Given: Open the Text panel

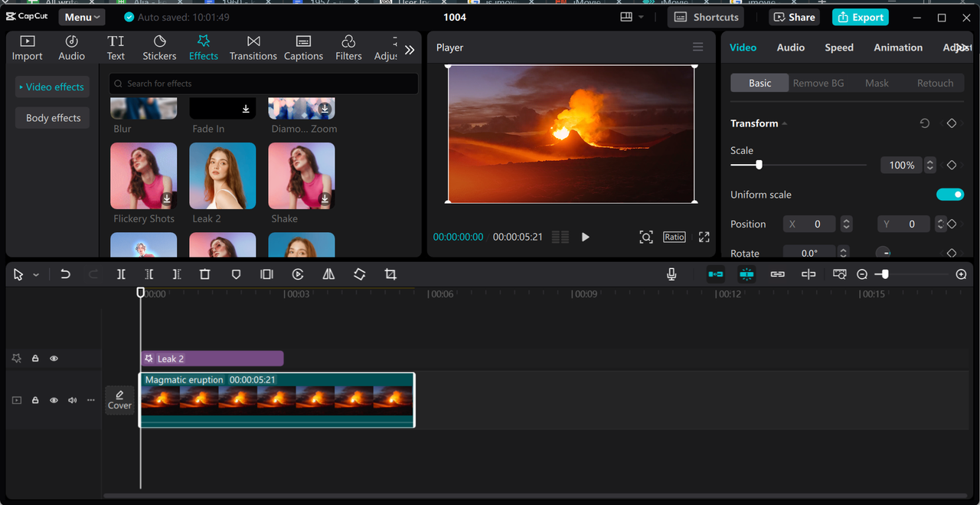Looking at the screenshot, I should tap(116, 48).
